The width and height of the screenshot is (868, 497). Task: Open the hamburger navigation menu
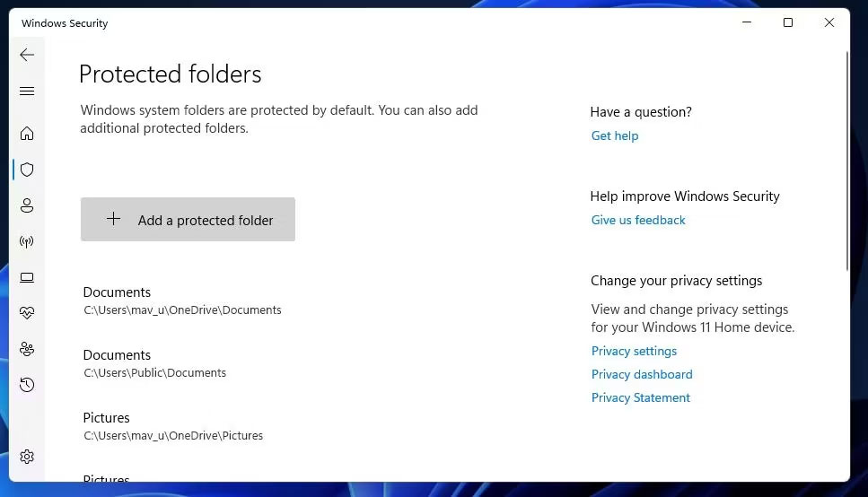tap(27, 91)
